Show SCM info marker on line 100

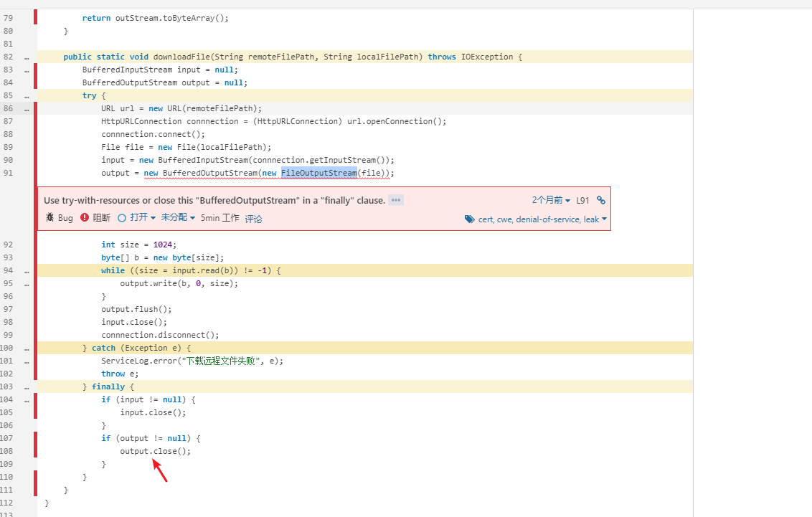coord(27,348)
